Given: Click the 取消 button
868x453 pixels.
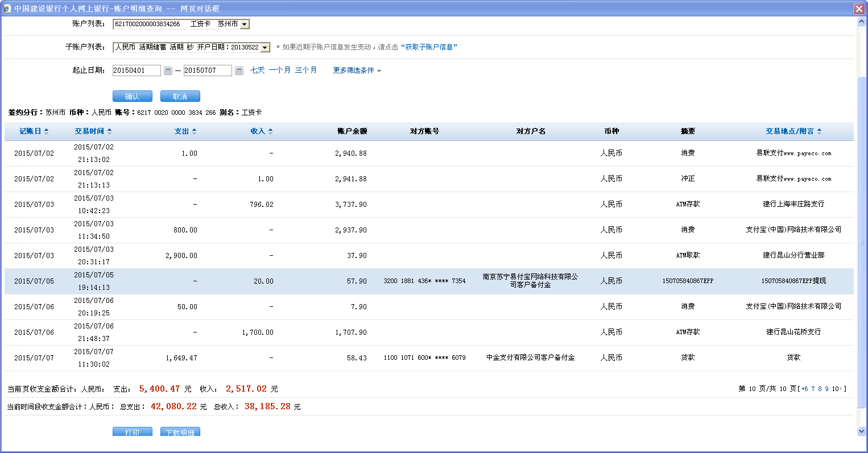Looking at the screenshot, I should tap(180, 97).
